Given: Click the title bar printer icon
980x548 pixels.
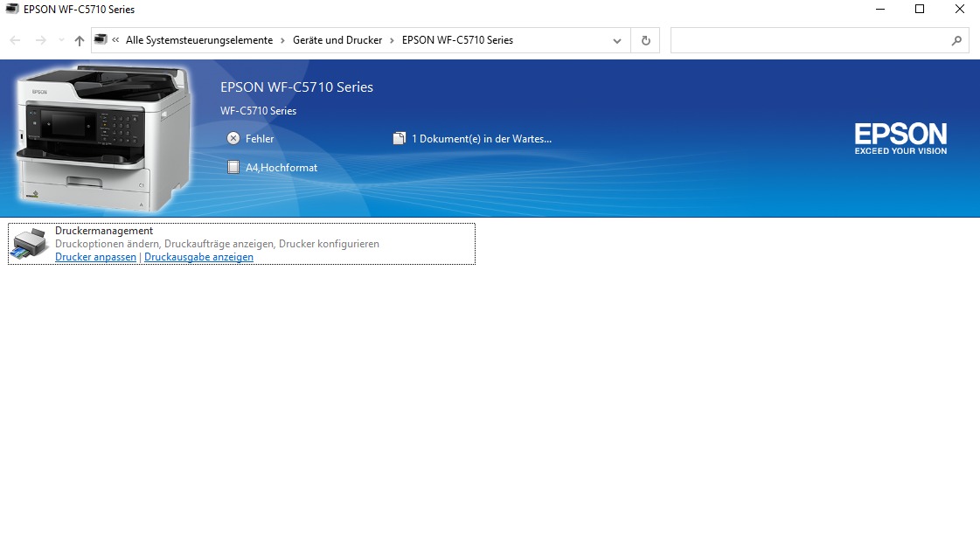Looking at the screenshot, I should pos(12,9).
